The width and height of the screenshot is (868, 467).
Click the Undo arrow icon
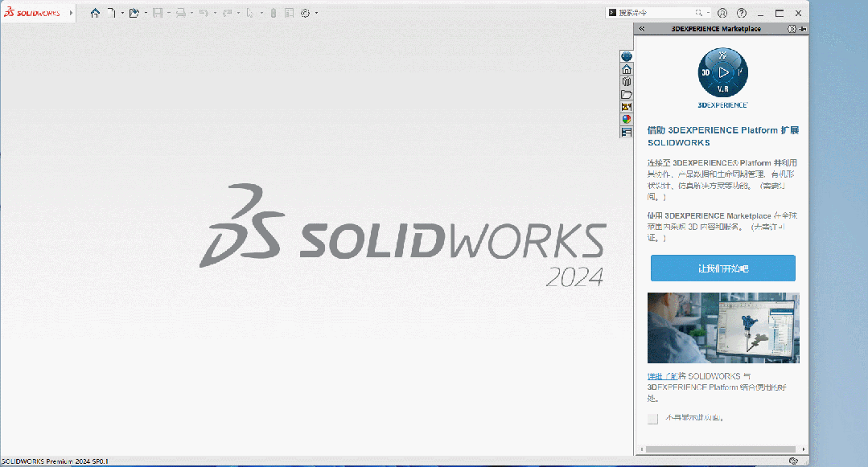tap(204, 13)
